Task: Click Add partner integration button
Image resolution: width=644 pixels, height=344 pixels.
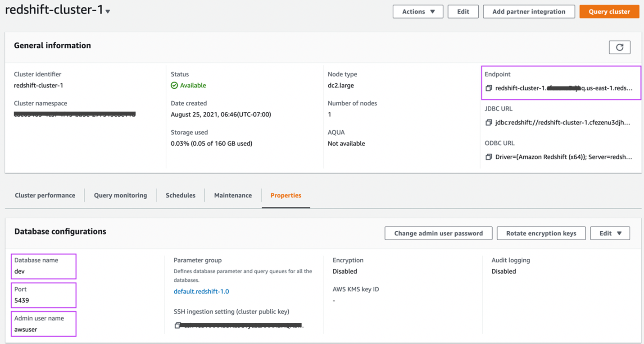Action: point(529,12)
